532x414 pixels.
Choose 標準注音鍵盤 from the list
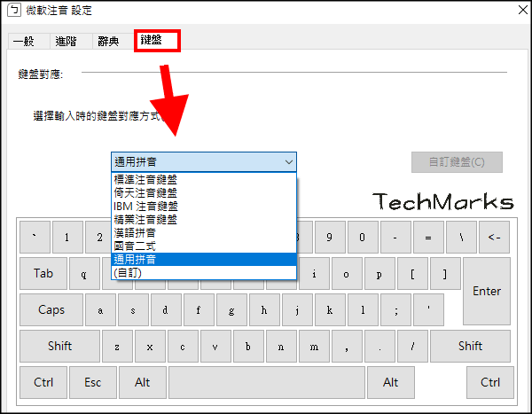204,179
